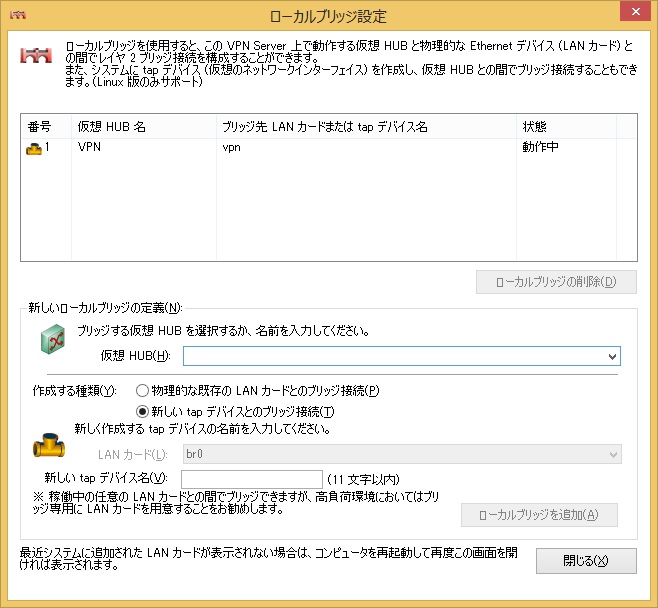Select 物理的な既存の LAN カードとのブリッジ接続 option
Image resolution: width=658 pixels, height=608 pixels.
143,391
